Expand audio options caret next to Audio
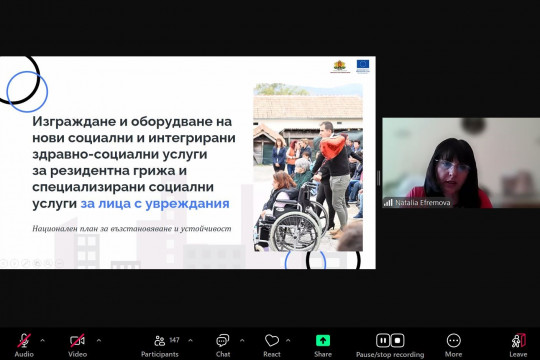This screenshot has width=540, height=360. [x=42, y=341]
